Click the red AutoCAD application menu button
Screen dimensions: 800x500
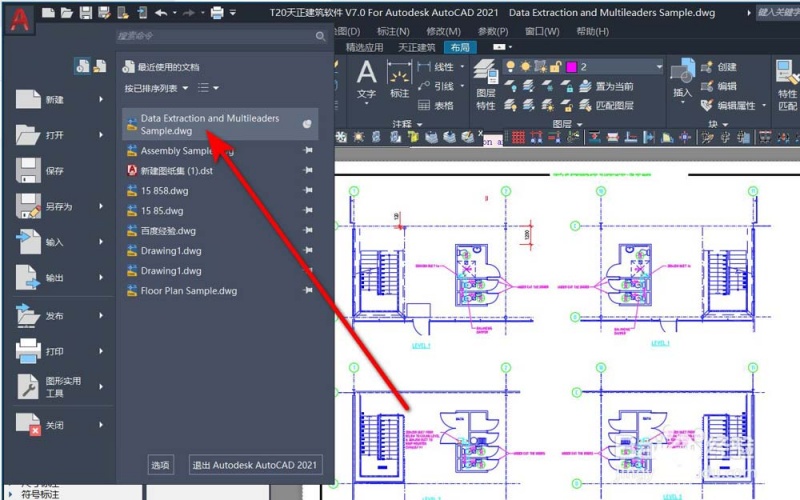tap(19, 19)
